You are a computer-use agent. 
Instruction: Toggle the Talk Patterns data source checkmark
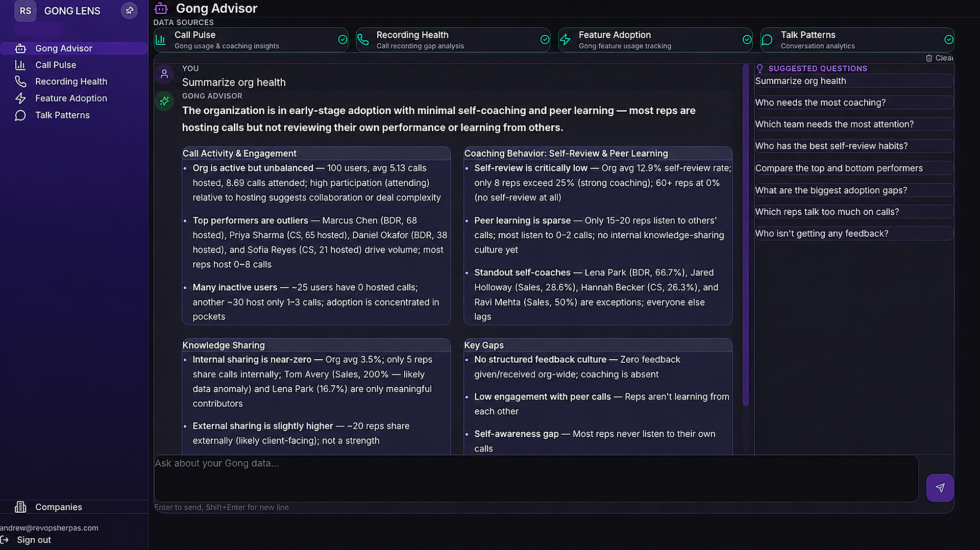948,39
